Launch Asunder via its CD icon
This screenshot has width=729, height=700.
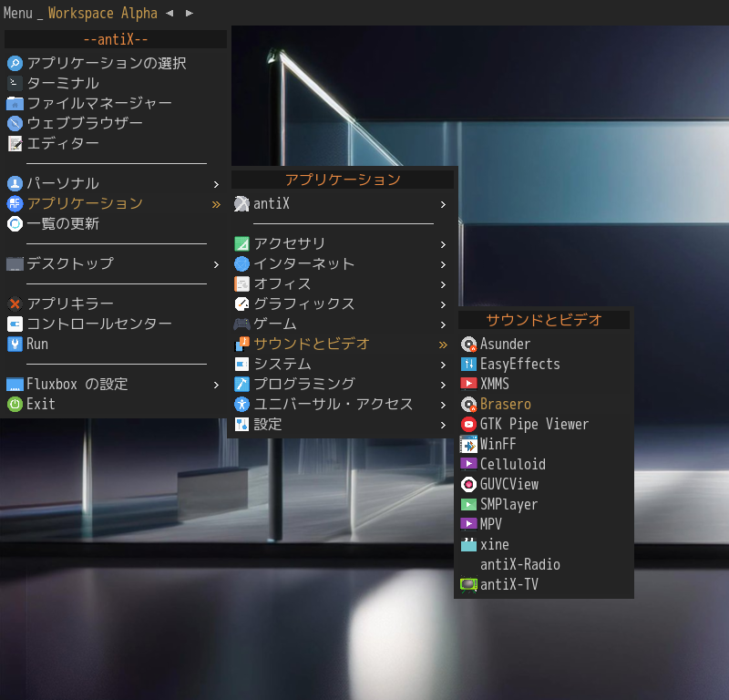(468, 345)
